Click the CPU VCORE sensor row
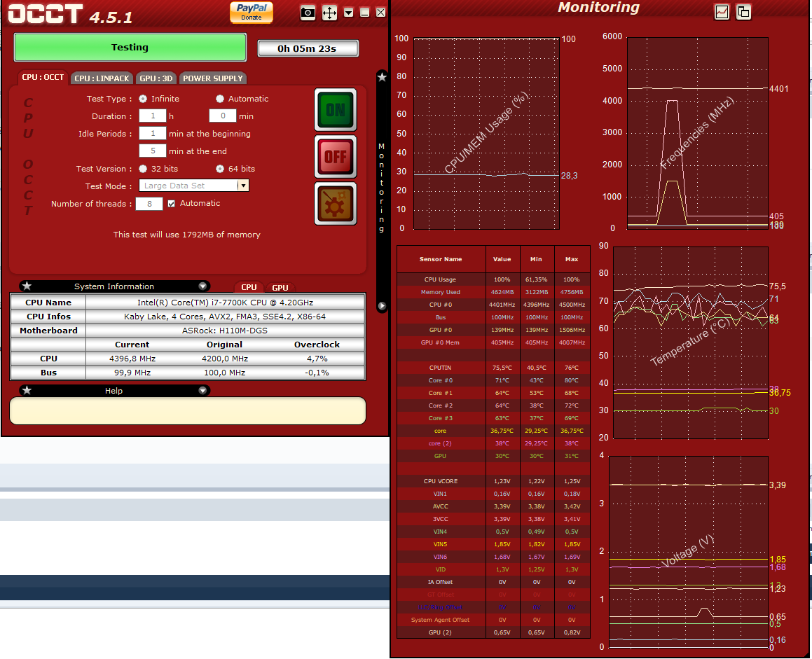The image size is (812, 659). click(x=493, y=481)
